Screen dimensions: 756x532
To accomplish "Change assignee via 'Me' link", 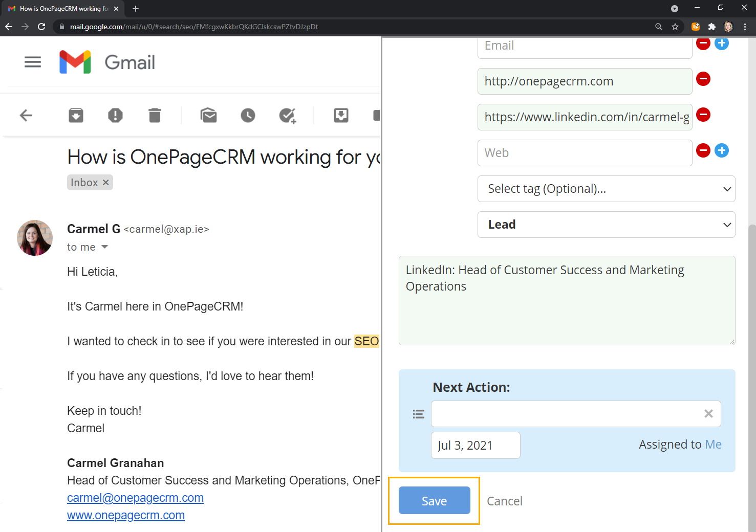I will pyautogui.click(x=713, y=445).
